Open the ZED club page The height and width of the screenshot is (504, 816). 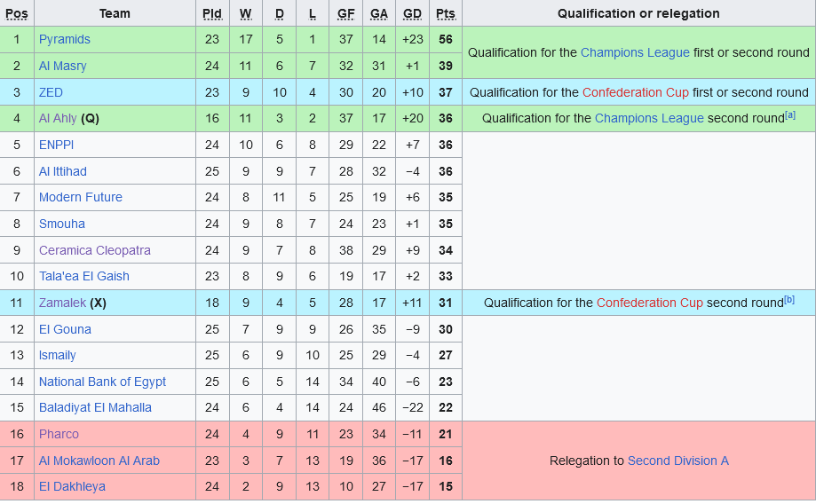[x=51, y=92]
